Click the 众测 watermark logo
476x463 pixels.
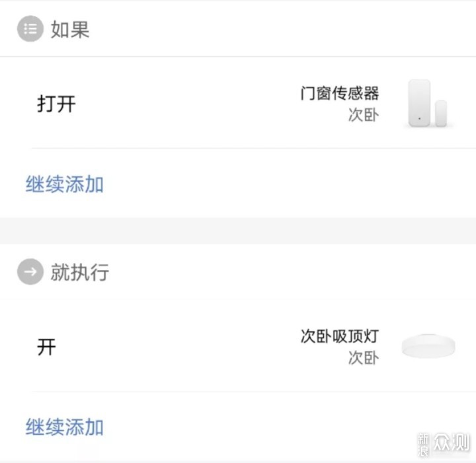(x=451, y=443)
